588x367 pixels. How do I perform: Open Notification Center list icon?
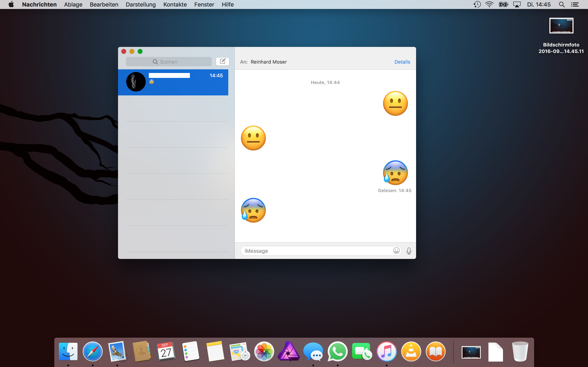575,5
